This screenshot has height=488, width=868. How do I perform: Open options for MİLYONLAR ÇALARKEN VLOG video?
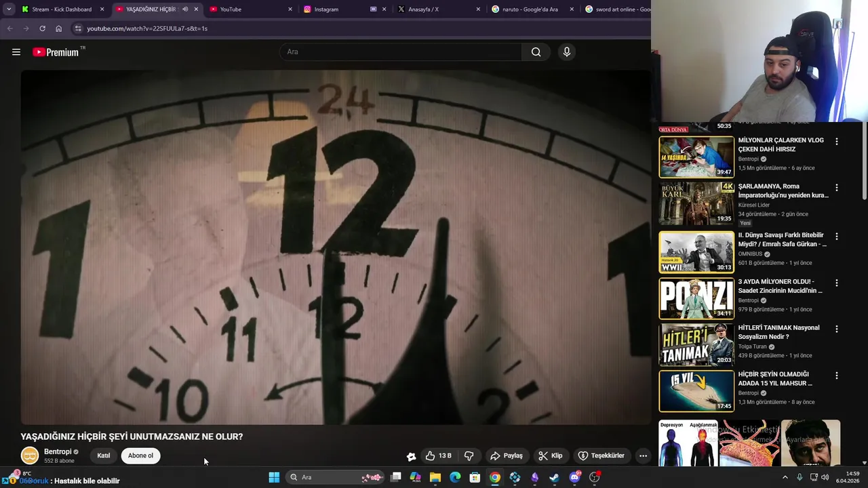click(x=836, y=142)
